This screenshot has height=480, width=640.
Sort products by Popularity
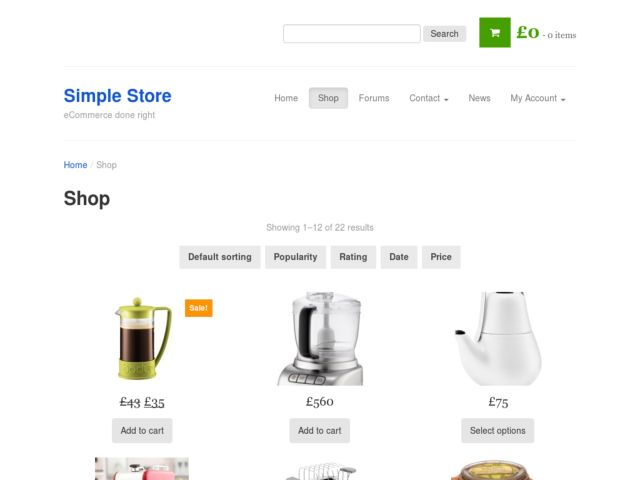click(296, 257)
